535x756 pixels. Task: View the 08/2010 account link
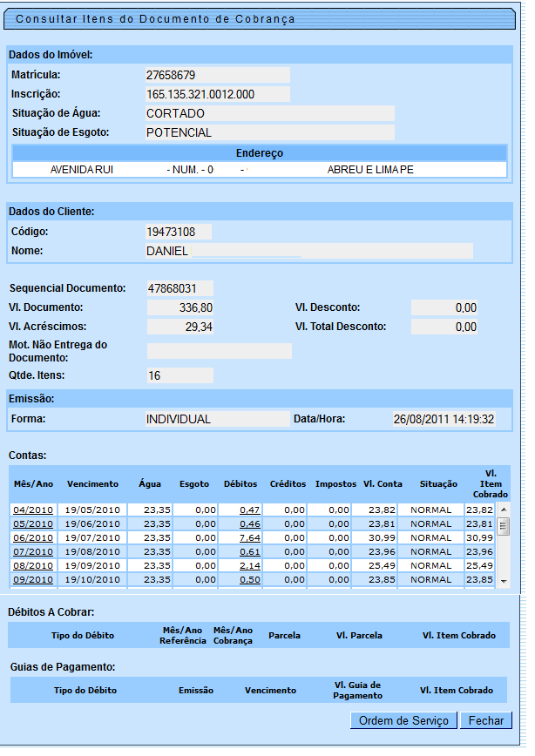[33, 566]
